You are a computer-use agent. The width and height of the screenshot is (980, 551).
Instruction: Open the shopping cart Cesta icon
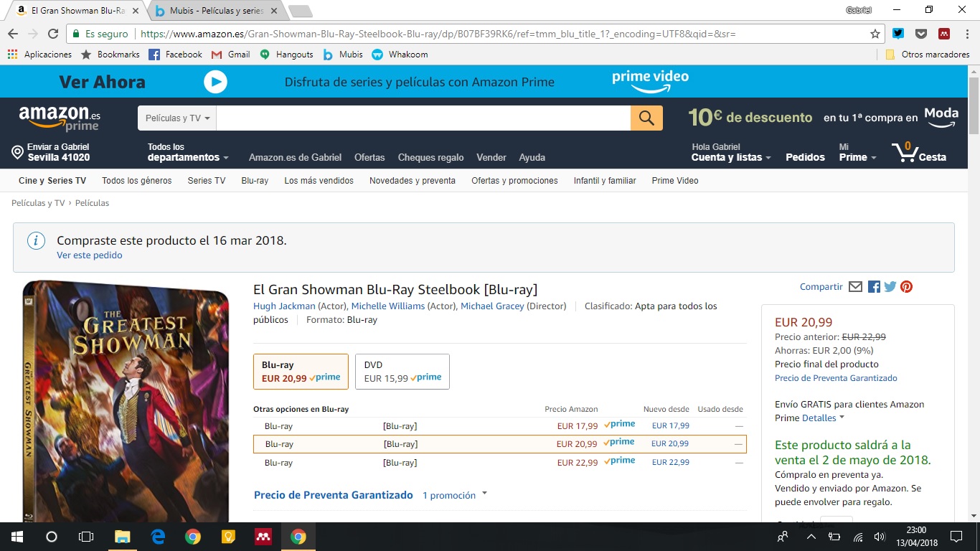[x=919, y=152]
